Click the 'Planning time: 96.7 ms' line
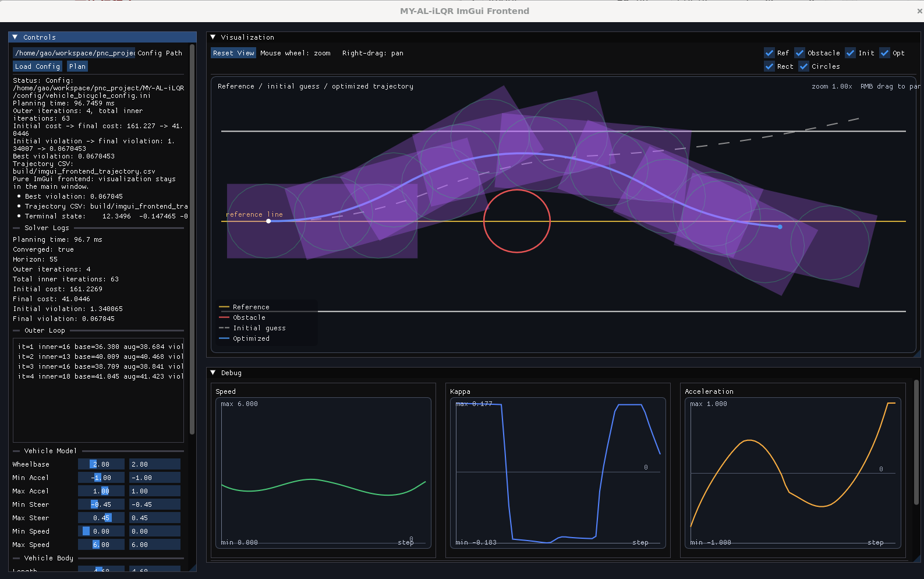 (x=57, y=239)
